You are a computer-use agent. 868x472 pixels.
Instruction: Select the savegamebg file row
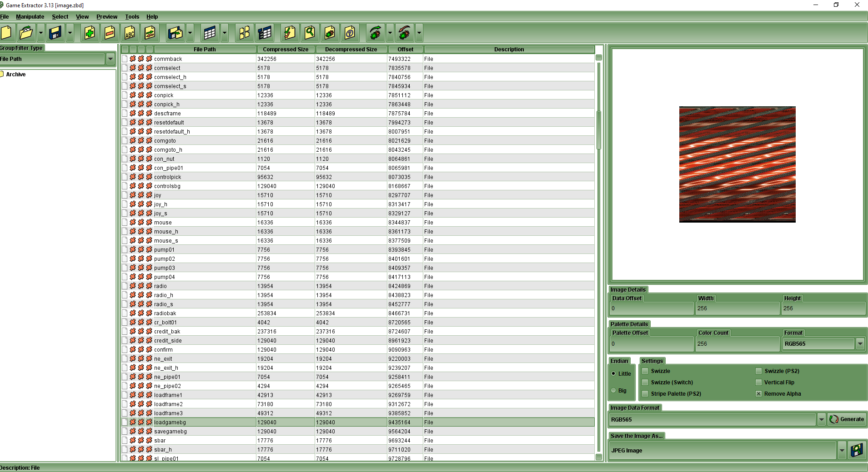click(358, 431)
